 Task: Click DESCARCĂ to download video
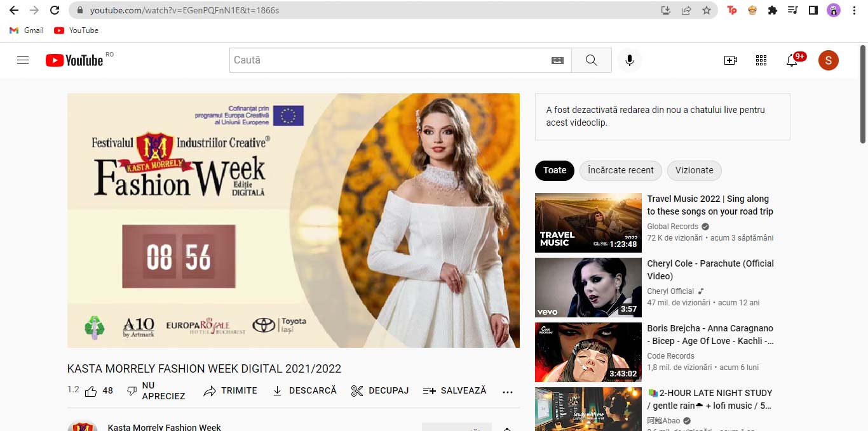tap(304, 391)
